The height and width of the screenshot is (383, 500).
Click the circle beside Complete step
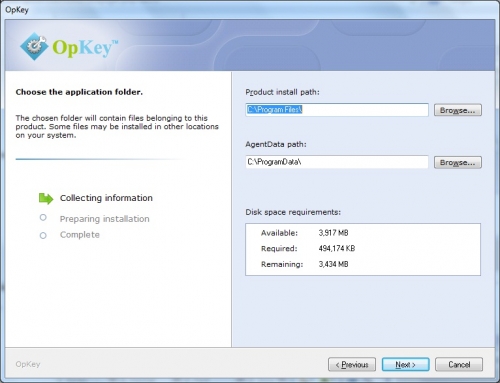[x=43, y=236]
